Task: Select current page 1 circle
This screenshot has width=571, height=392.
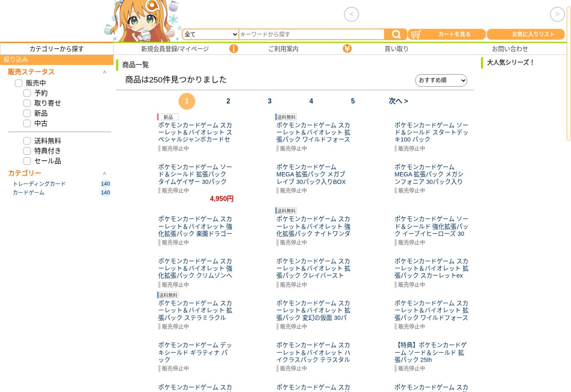Action: coord(187,101)
